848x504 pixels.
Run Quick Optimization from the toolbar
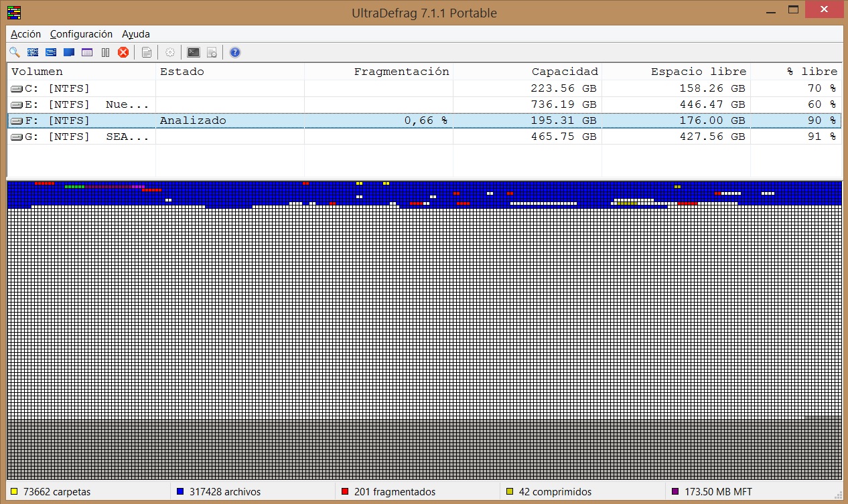[x=51, y=52]
